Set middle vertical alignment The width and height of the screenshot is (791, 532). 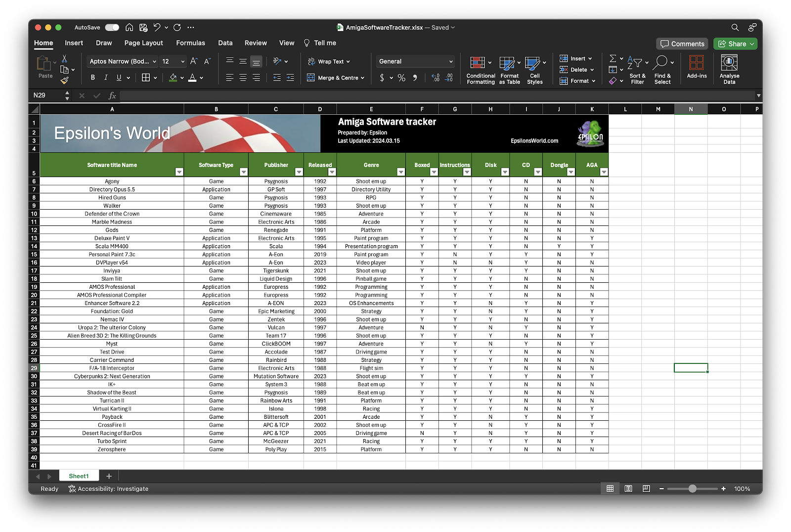tap(243, 61)
